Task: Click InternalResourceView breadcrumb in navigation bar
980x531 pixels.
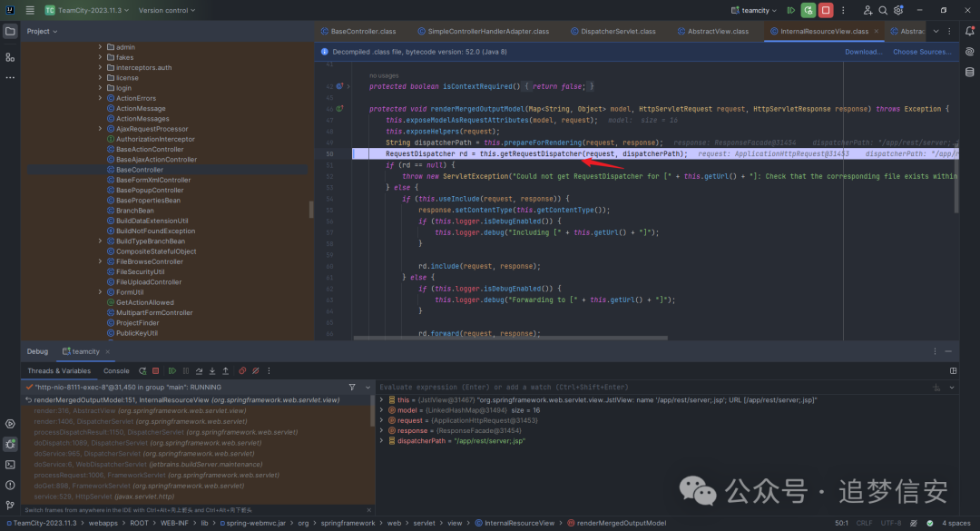Action: pyautogui.click(x=514, y=523)
